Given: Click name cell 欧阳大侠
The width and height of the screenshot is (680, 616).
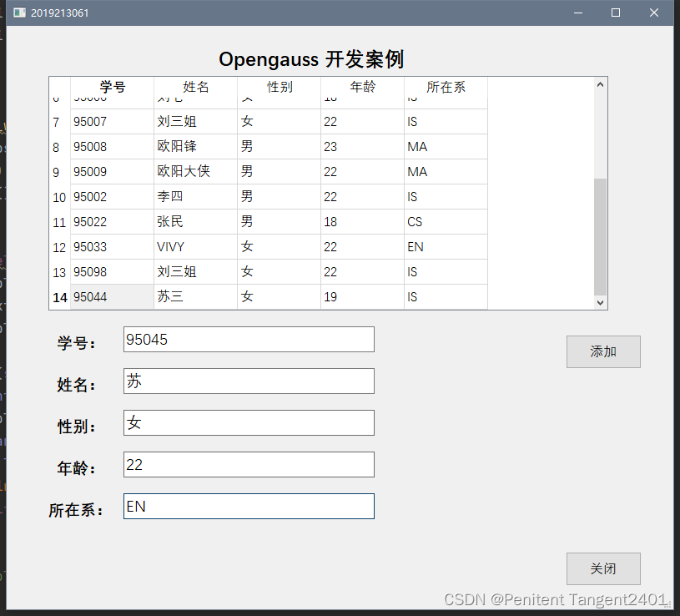Looking at the screenshot, I should pos(195,172).
